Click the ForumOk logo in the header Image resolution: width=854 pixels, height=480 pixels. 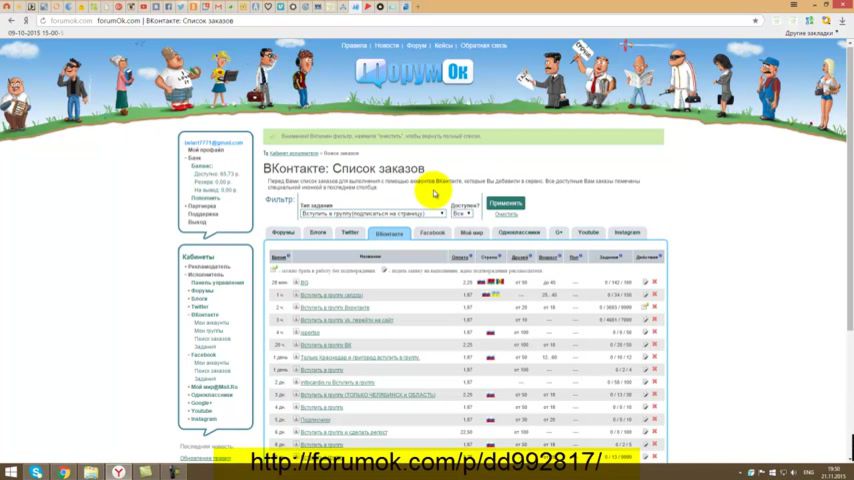pyautogui.click(x=414, y=72)
